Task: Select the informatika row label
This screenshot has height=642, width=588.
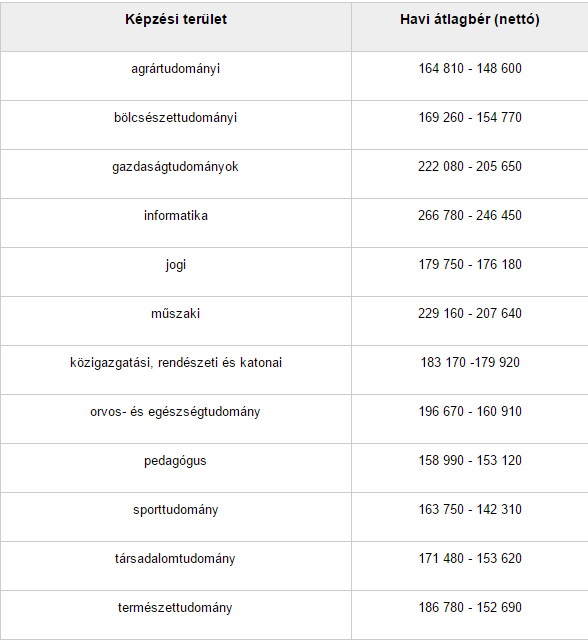Action: (176, 215)
